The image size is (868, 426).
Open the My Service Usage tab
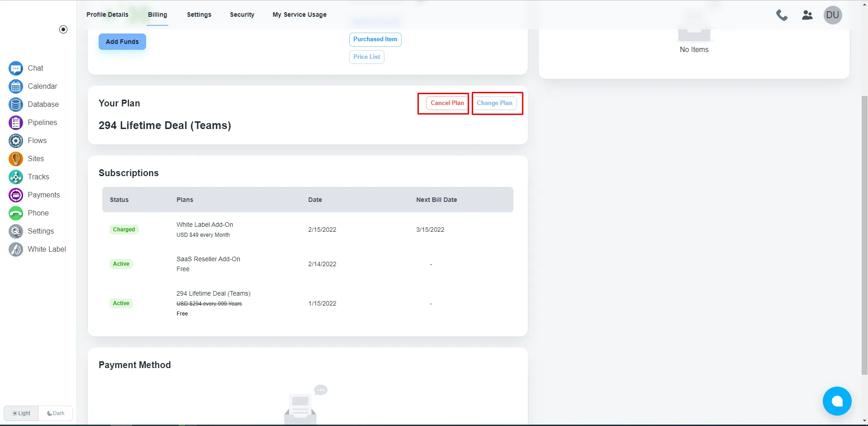tap(299, 14)
